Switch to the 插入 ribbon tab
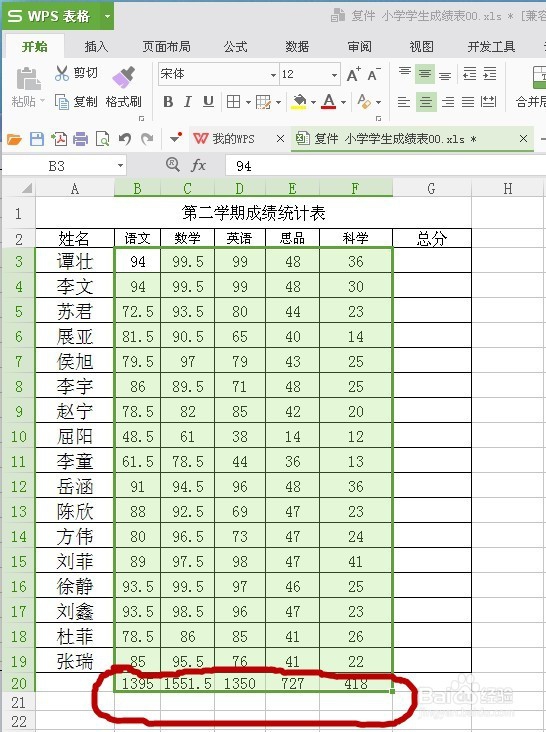Image resolution: width=546 pixels, height=732 pixels. pyautogui.click(x=96, y=47)
